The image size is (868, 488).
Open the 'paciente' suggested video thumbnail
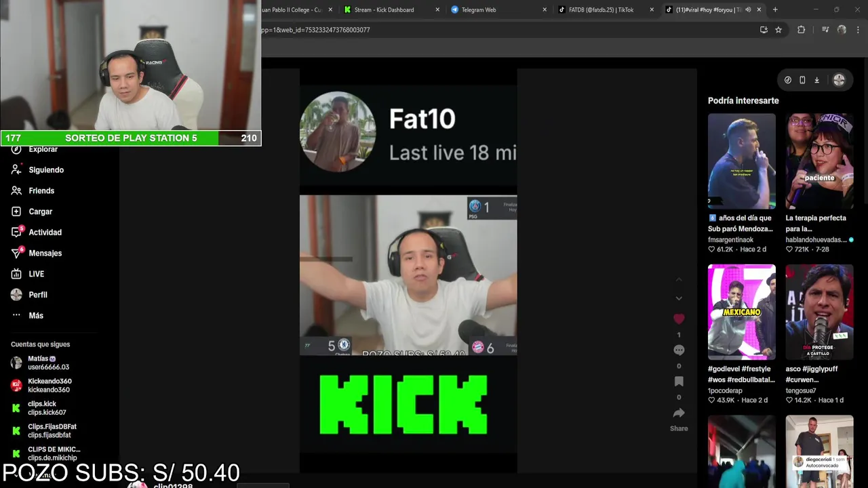point(819,161)
